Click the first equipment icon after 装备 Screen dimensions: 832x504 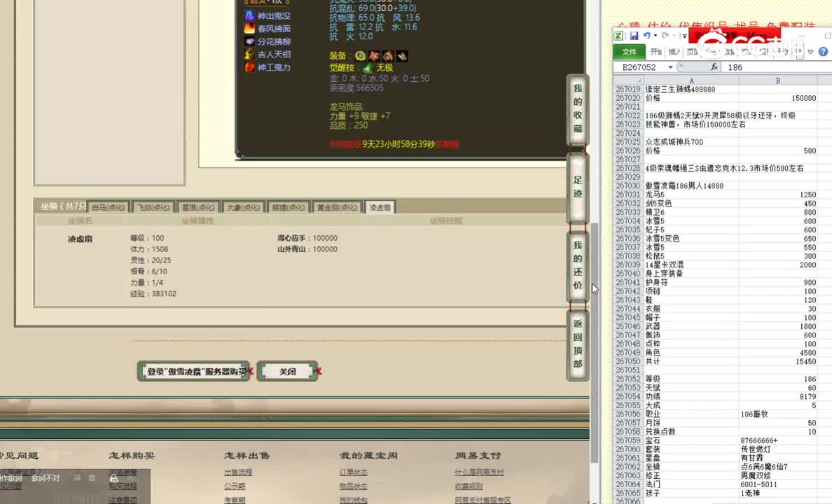[360, 56]
